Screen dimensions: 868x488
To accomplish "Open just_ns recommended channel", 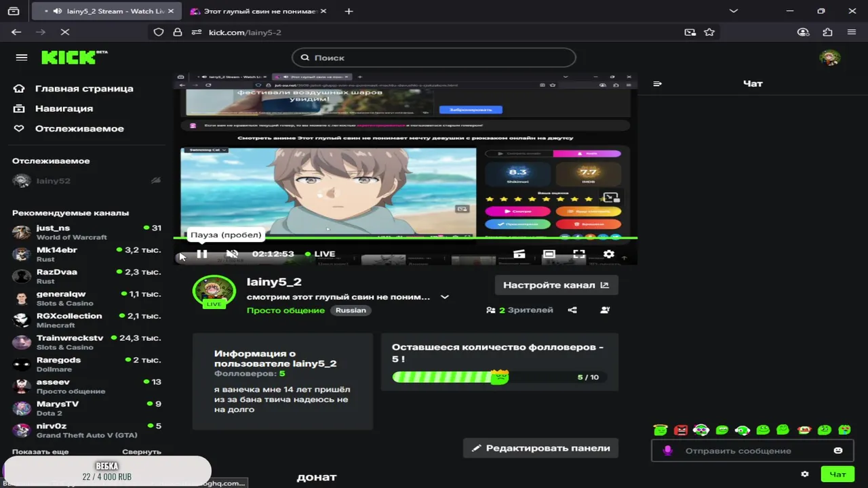I will 87,232.
